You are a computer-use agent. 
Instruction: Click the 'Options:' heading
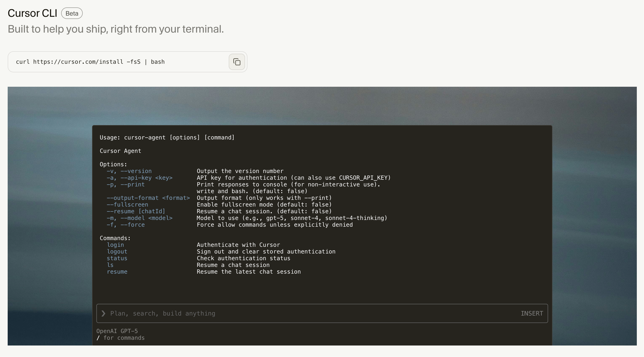click(113, 164)
